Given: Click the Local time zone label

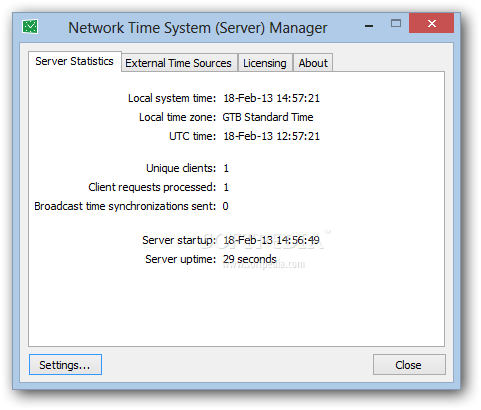Looking at the screenshot, I should pos(178,117).
